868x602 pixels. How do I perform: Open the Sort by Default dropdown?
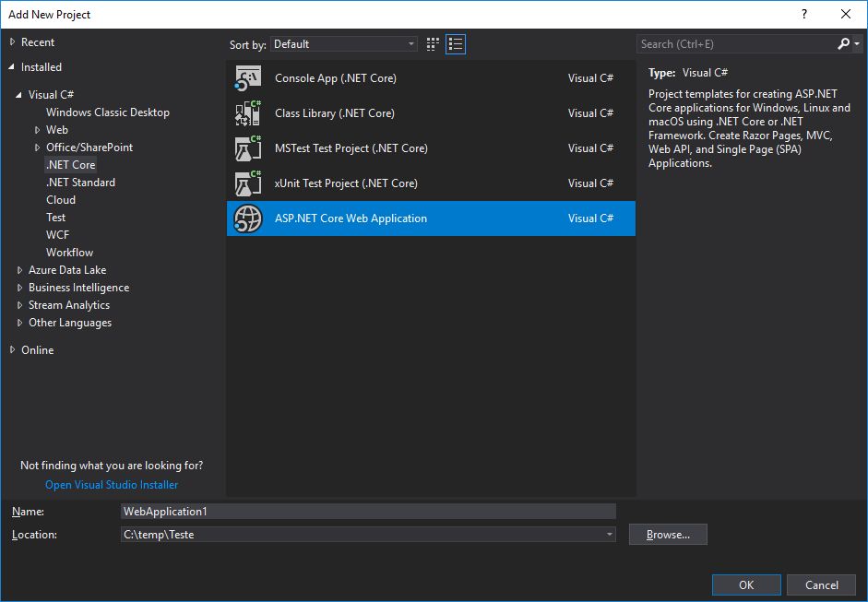pyautogui.click(x=344, y=44)
